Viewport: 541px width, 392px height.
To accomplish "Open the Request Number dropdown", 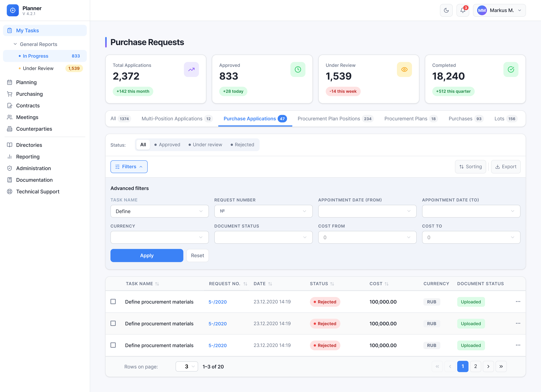I will [x=263, y=211].
